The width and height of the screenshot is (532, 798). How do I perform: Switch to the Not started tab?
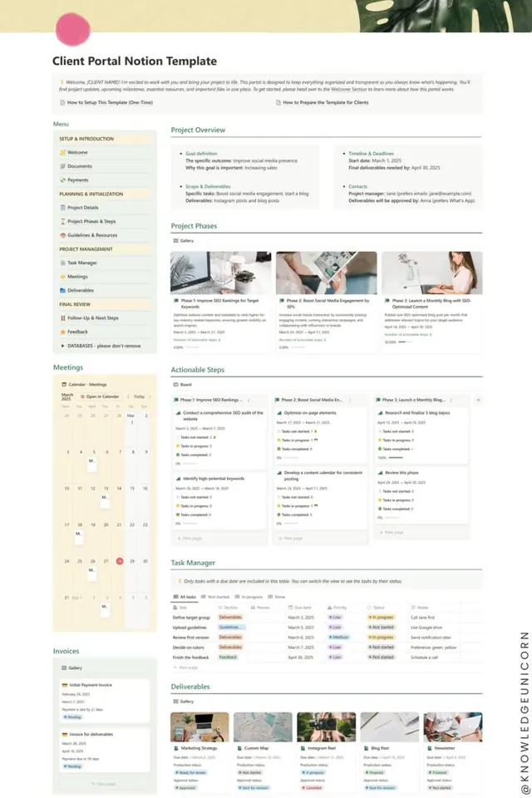tap(215, 597)
